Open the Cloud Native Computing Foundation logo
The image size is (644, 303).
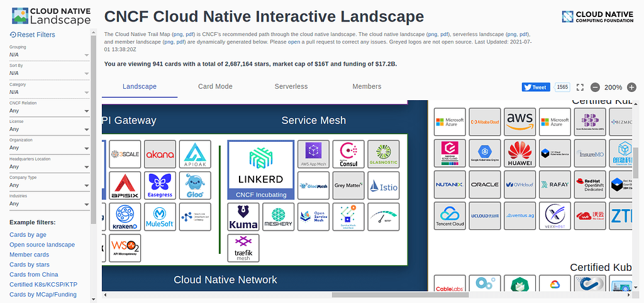(597, 17)
